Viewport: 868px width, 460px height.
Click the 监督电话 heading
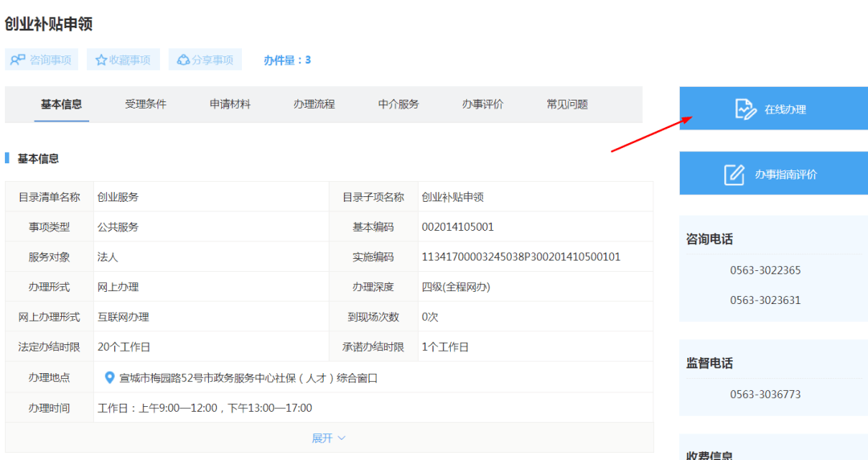(710, 363)
